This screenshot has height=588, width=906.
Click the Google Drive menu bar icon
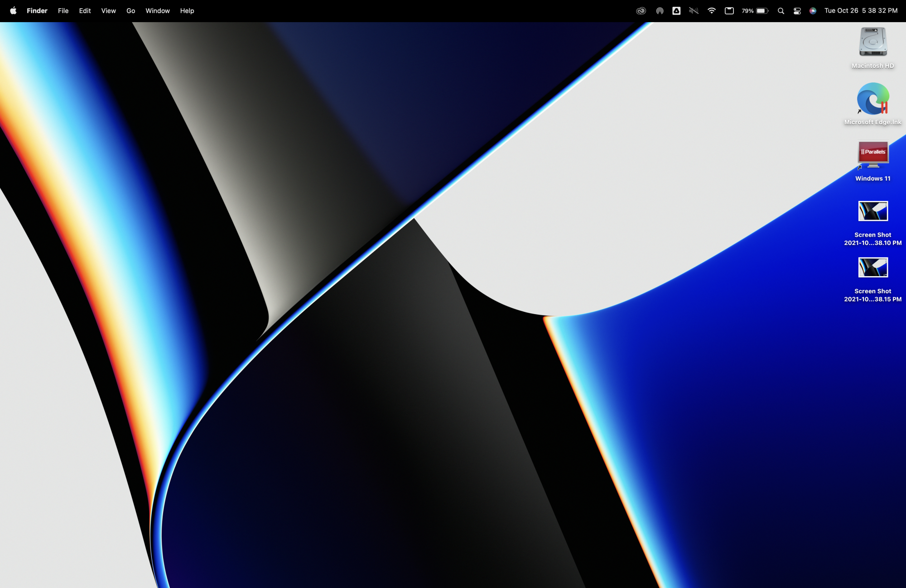(676, 11)
